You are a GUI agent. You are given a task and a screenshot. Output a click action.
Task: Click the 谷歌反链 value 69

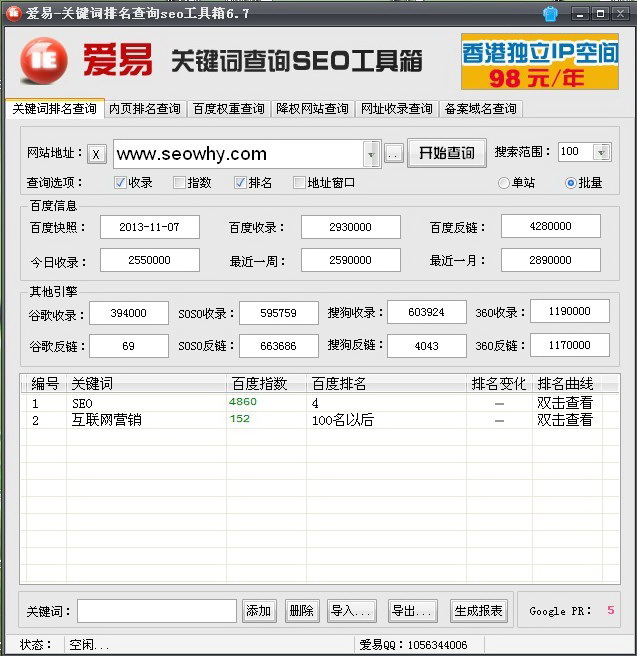click(129, 346)
